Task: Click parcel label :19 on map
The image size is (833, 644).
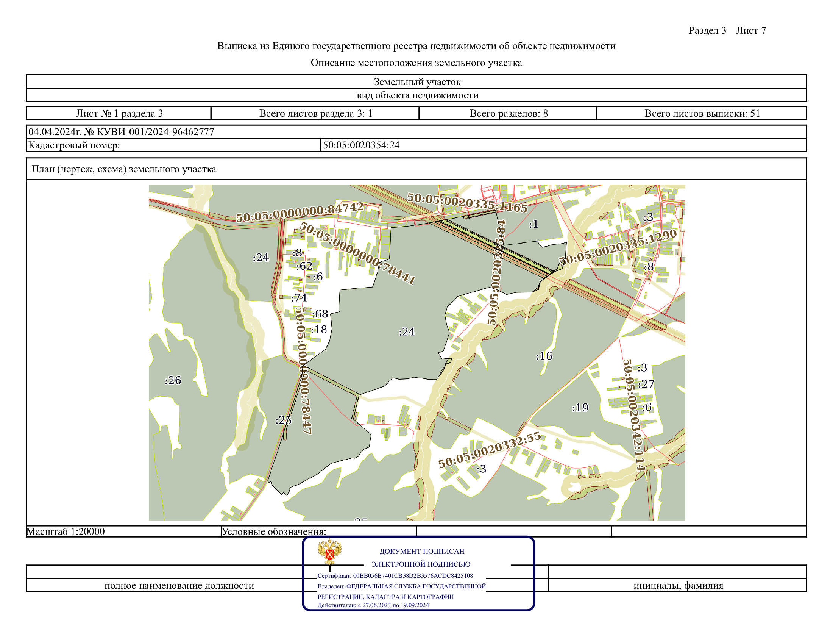Action: 580,408
